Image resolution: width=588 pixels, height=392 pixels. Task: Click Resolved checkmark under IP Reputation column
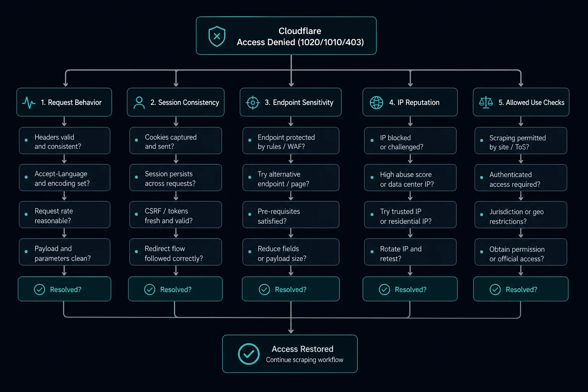(384, 289)
